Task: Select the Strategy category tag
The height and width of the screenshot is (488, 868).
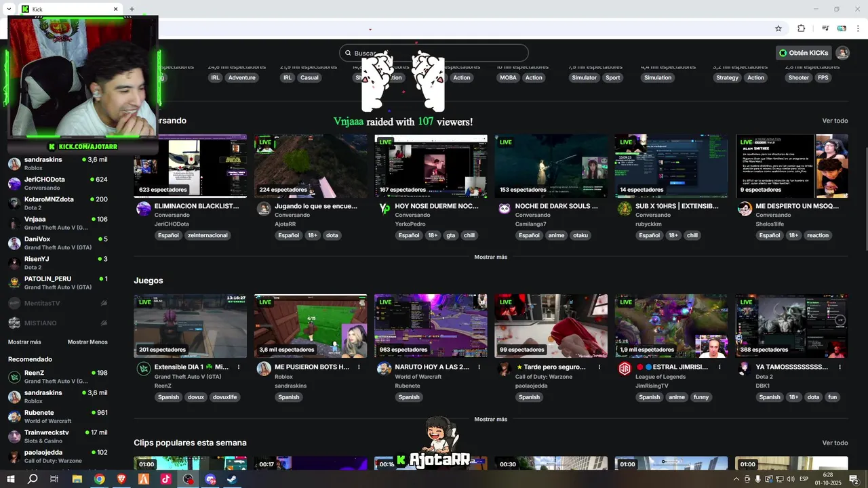Action: click(x=728, y=77)
